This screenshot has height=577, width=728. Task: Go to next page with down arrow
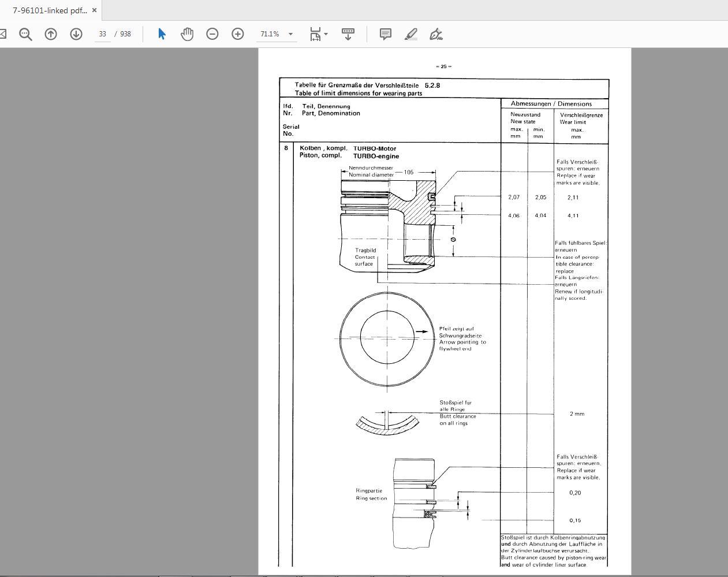(75, 33)
